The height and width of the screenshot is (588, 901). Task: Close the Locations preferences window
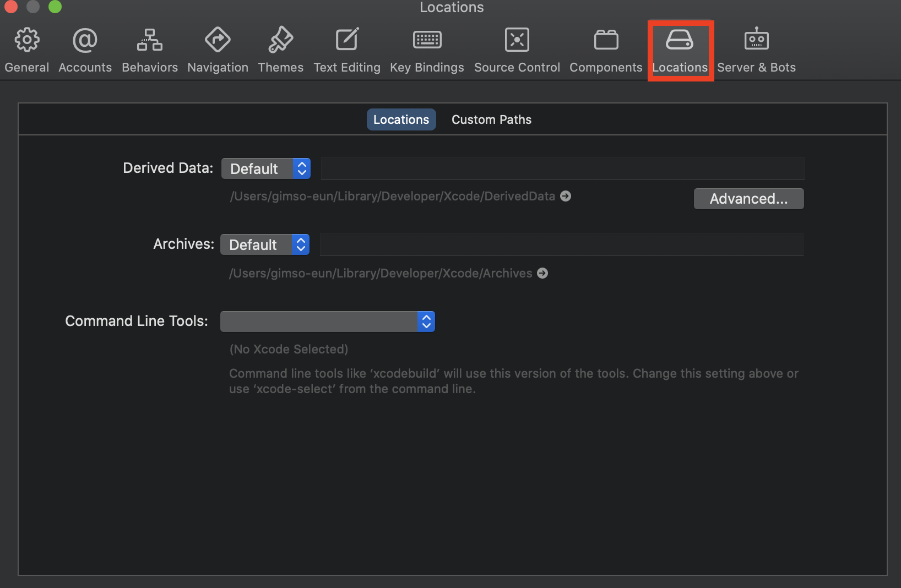click(11, 6)
